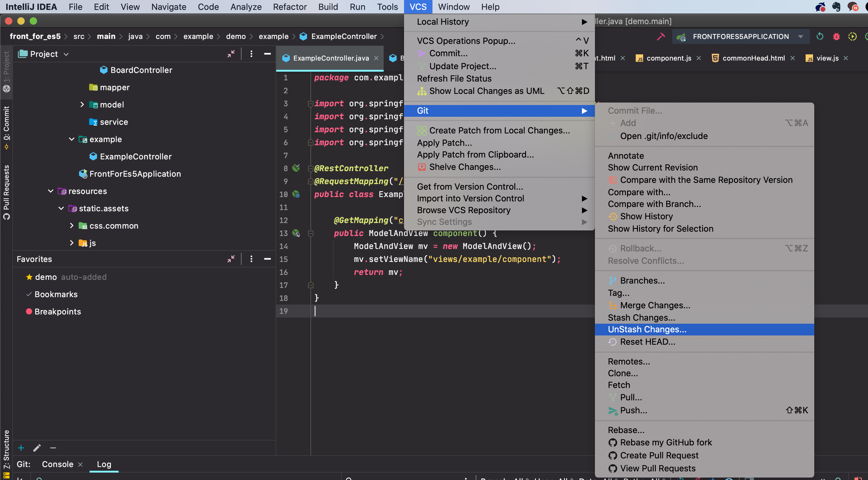Open Import into Version Control submenu
Viewport: 868px width, 480px height.
[499, 198]
